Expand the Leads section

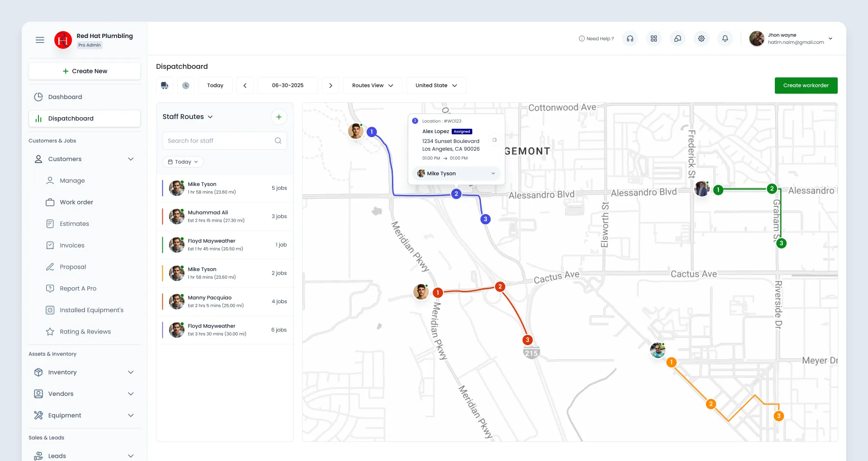pos(131,456)
